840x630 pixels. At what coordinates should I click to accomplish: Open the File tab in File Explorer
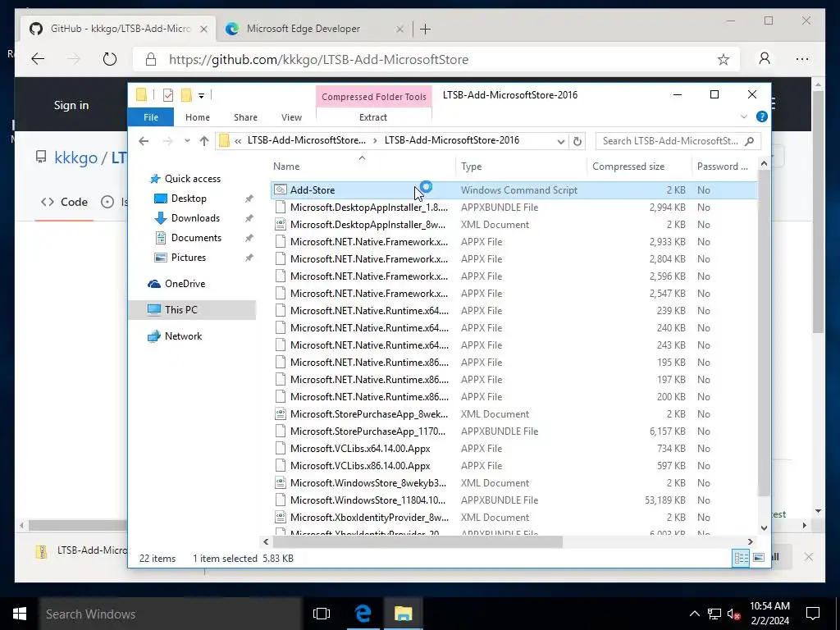pos(151,116)
